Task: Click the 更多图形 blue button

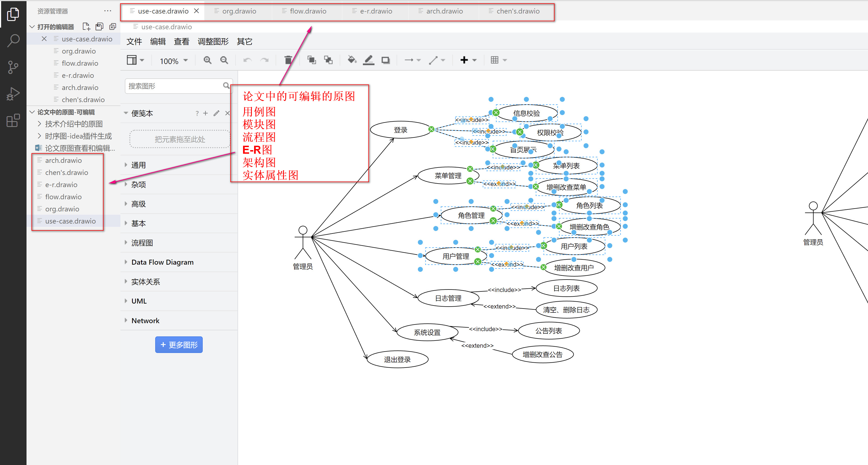Action: (179, 344)
